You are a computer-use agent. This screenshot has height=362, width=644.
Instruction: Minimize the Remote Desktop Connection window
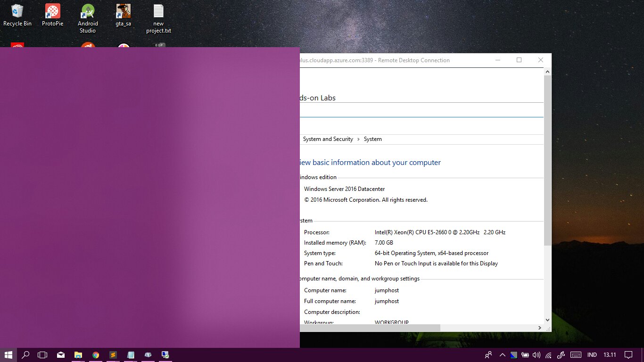[x=497, y=60]
